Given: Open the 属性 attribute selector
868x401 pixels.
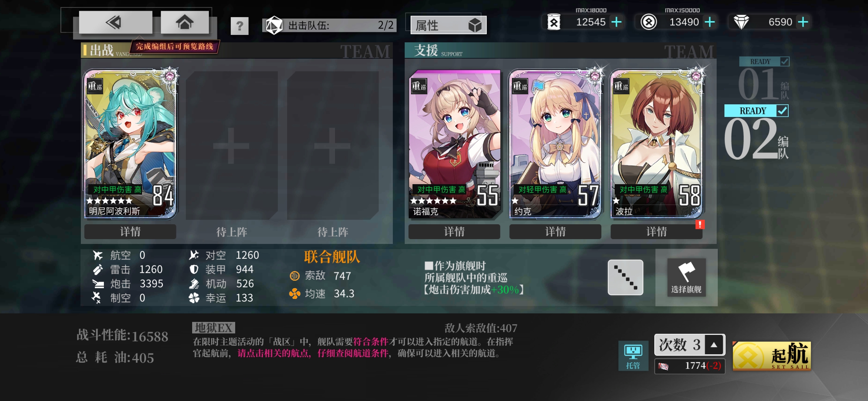Looking at the screenshot, I should pos(448,25).
